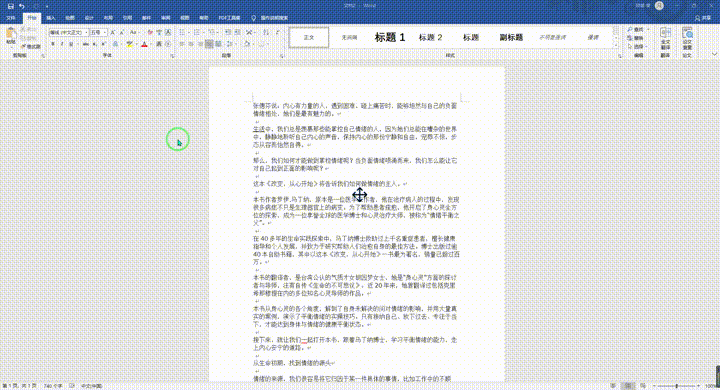
Task: Apply the 标题 1 heading style
Action: point(389,37)
